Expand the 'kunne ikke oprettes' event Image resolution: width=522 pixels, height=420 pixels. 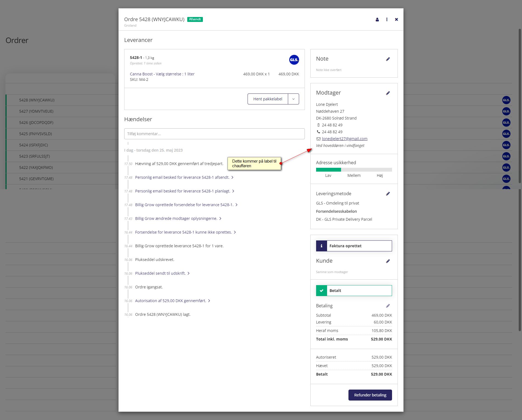(x=235, y=232)
